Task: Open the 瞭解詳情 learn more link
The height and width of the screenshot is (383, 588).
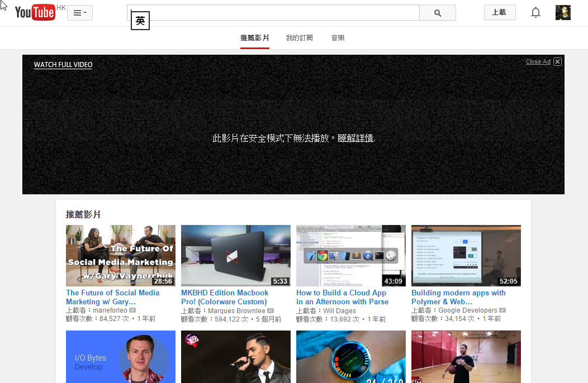Action: 356,138
